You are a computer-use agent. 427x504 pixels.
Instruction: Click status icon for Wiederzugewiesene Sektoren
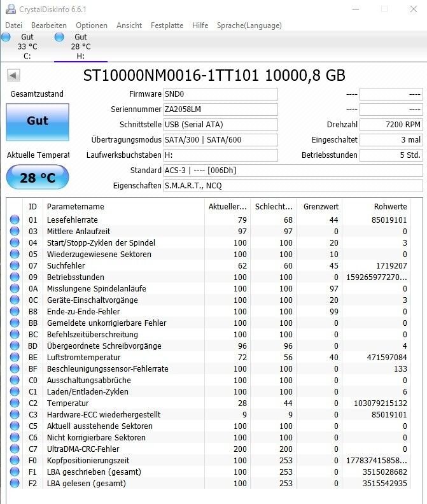pyautogui.click(x=15, y=255)
